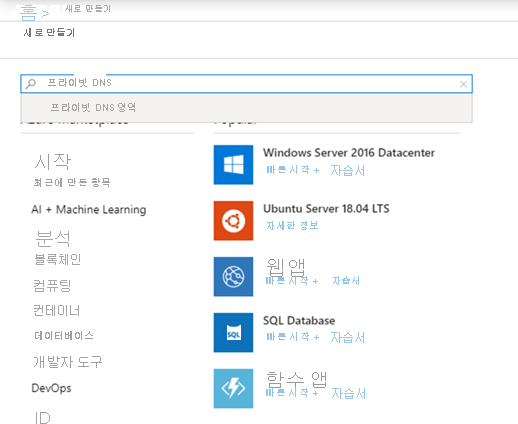Open the Windows Server 2016 Datacenter icon
The image size is (518, 424).
pyautogui.click(x=233, y=165)
